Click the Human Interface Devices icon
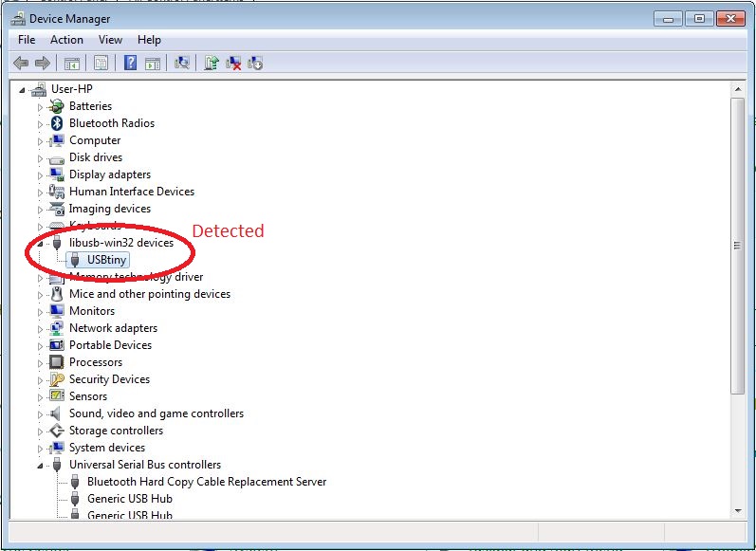 coord(56,192)
